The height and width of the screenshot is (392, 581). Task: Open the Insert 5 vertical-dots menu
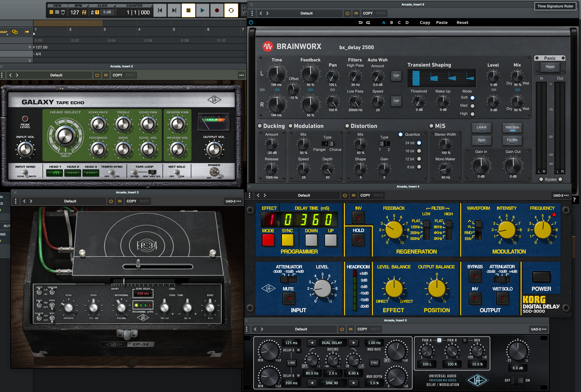[x=247, y=329]
